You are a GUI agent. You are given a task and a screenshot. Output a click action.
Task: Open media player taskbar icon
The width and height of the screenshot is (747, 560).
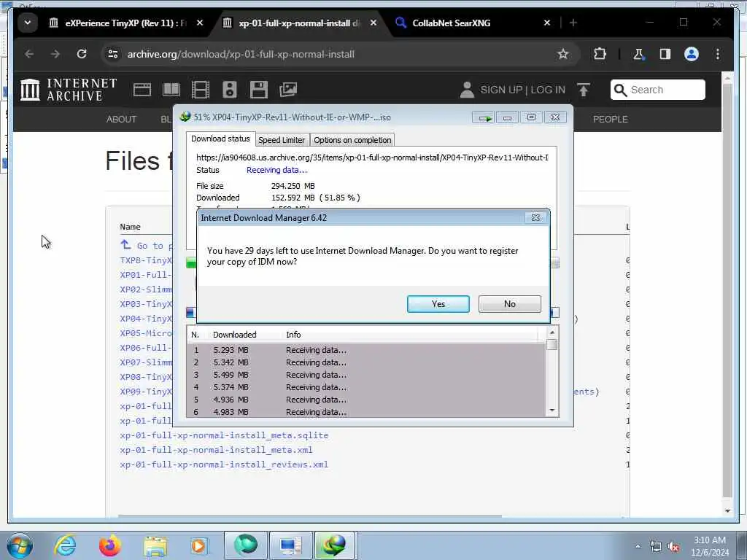[x=199, y=545]
